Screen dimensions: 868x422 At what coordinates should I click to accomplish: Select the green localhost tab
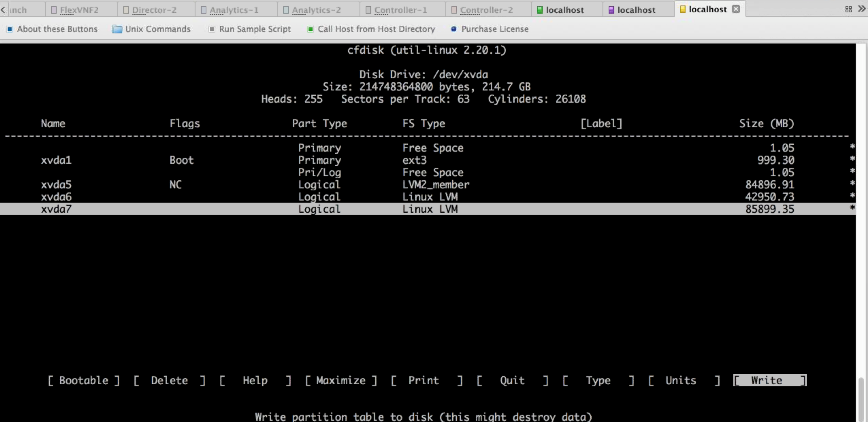pyautogui.click(x=564, y=10)
